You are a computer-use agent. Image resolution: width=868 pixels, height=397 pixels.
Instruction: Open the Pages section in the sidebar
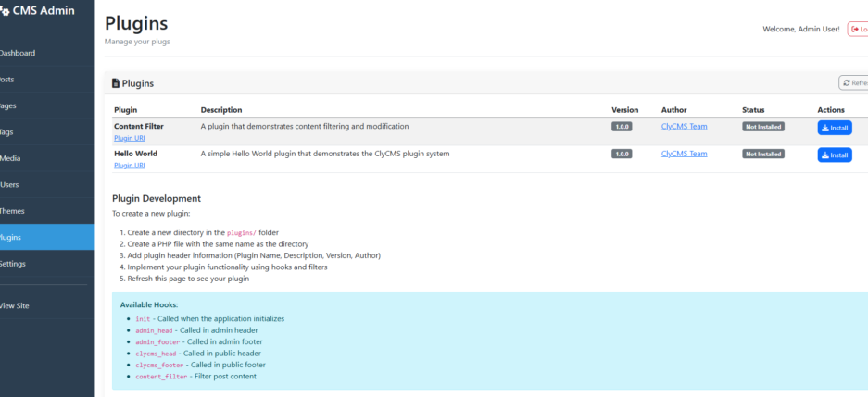click(8, 105)
